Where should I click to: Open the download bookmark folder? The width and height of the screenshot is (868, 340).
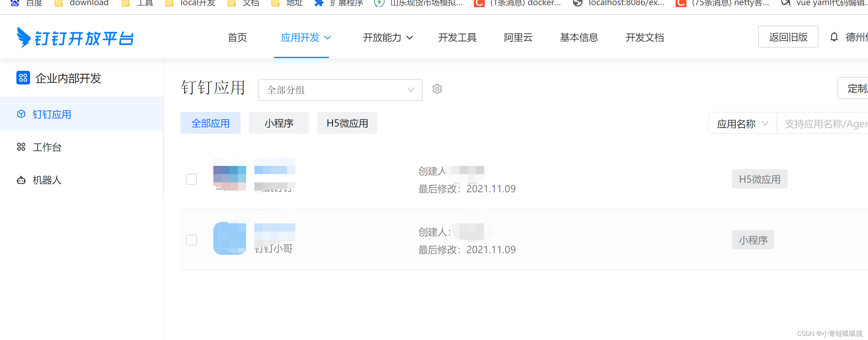[82, 3]
